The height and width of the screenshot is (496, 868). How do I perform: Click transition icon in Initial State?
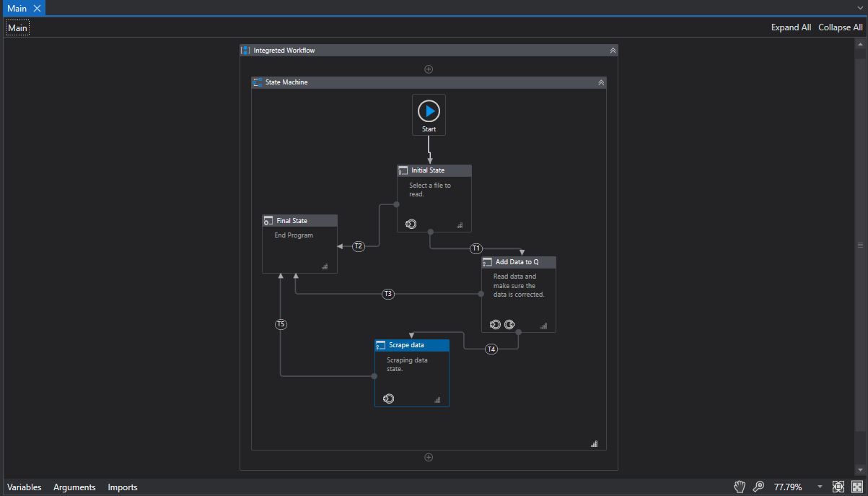pos(411,224)
